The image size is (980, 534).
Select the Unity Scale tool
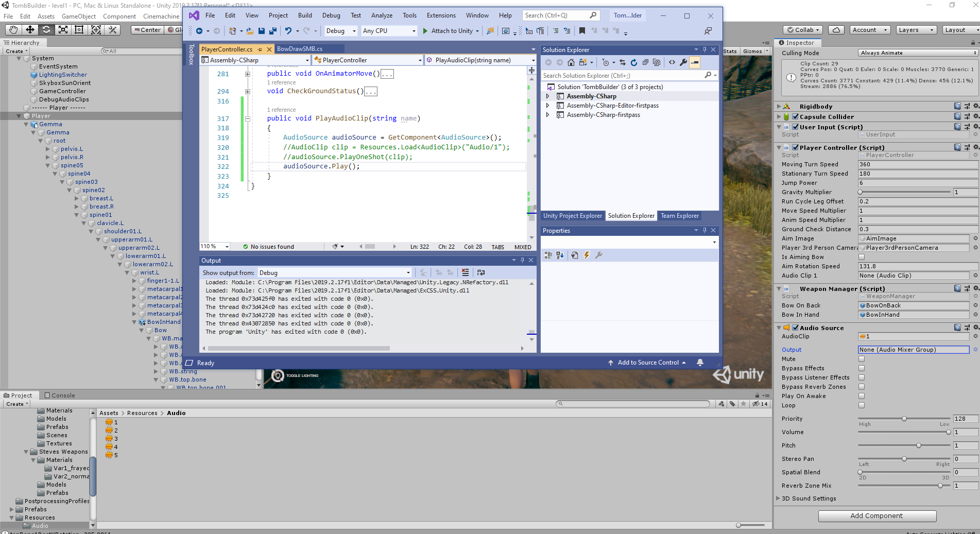point(63,30)
